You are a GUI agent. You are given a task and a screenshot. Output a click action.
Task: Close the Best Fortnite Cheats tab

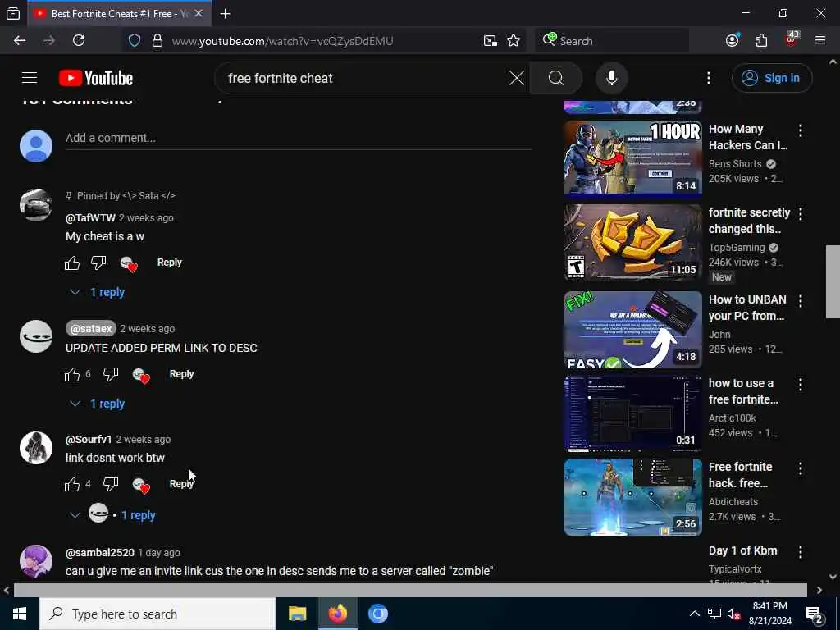pos(199,14)
